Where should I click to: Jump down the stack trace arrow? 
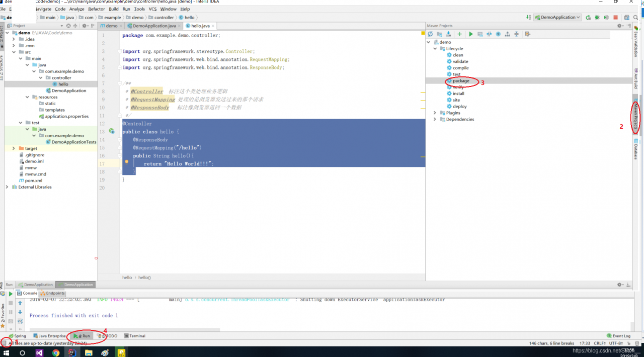[x=20, y=312]
